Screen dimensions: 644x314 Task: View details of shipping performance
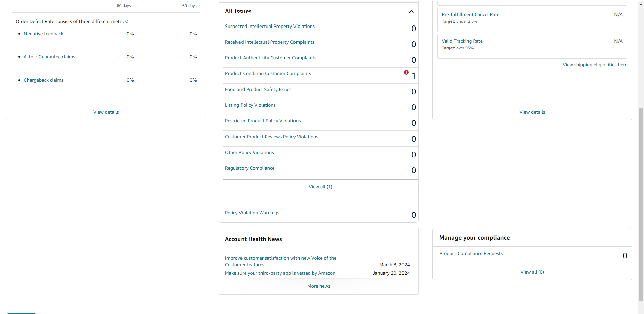tap(532, 112)
